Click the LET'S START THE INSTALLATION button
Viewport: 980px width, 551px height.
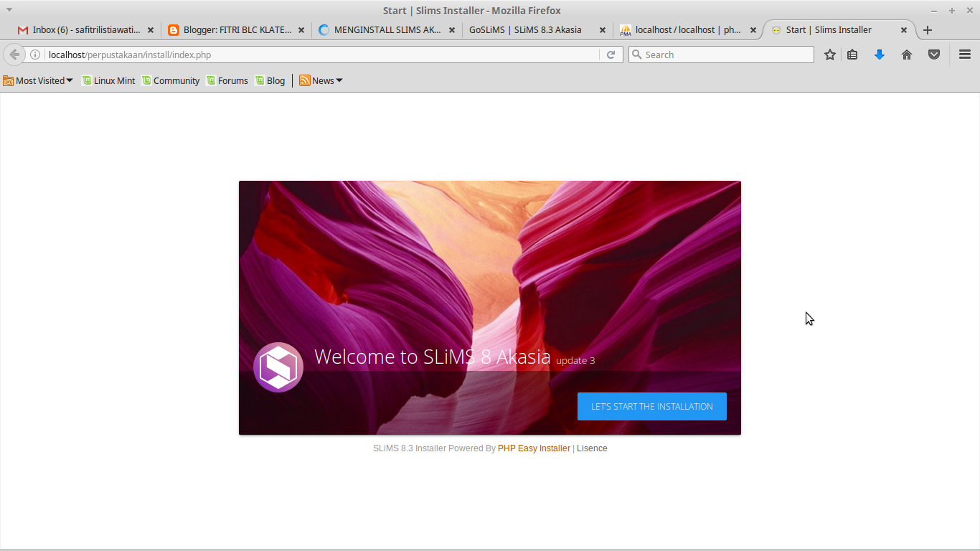651,406
